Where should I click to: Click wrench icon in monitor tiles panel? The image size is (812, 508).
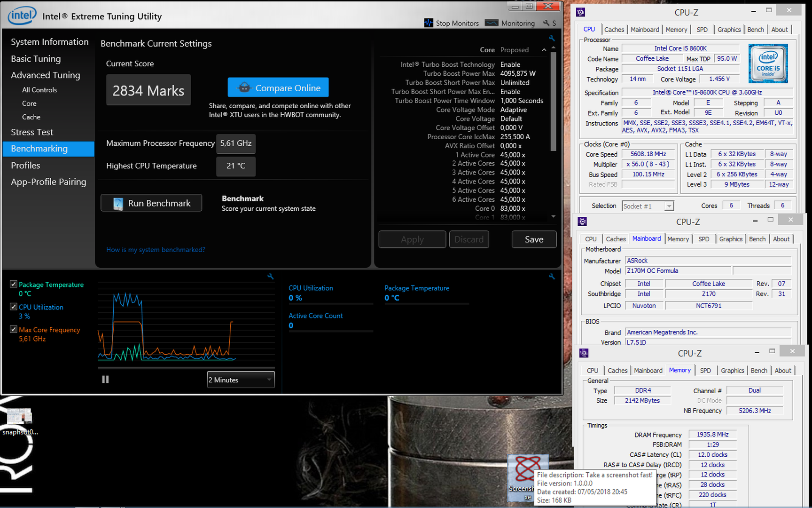pos(552,277)
